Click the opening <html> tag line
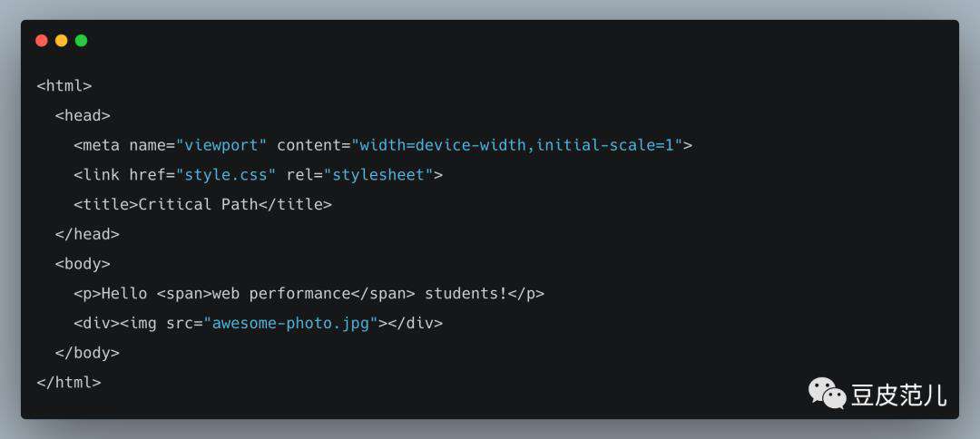Screen dimensions: 980x439 tap(64, 85)
